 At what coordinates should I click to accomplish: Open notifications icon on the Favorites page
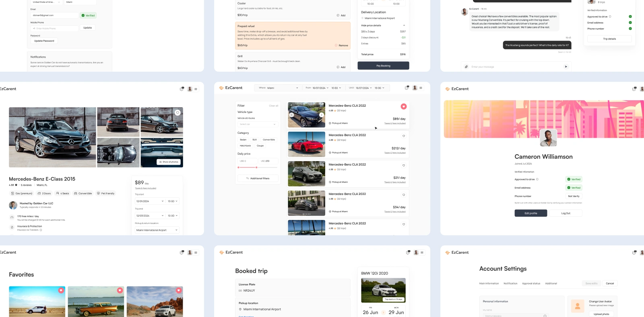click(x=182, y=253)
